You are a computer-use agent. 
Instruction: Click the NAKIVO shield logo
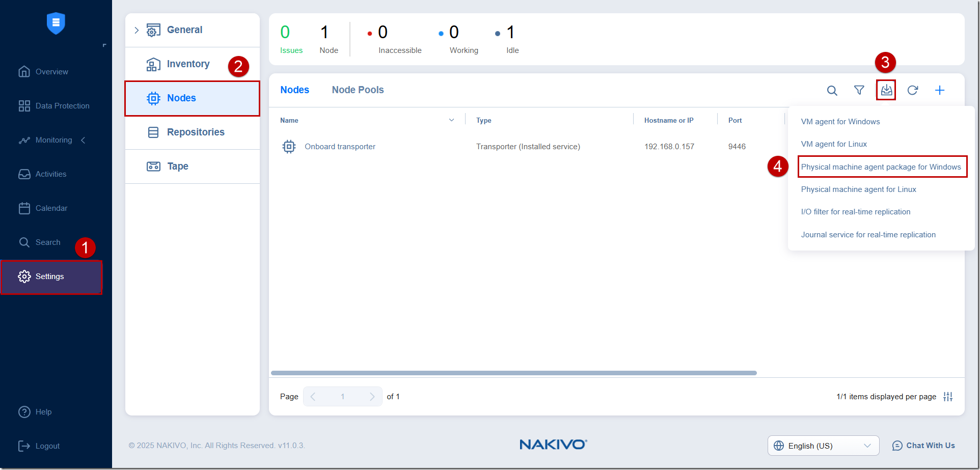pyautogui.click(x=56, y=23)
